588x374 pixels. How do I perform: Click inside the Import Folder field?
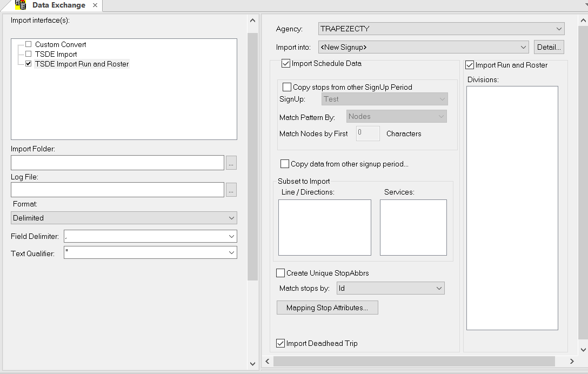(x=116, y=162)
